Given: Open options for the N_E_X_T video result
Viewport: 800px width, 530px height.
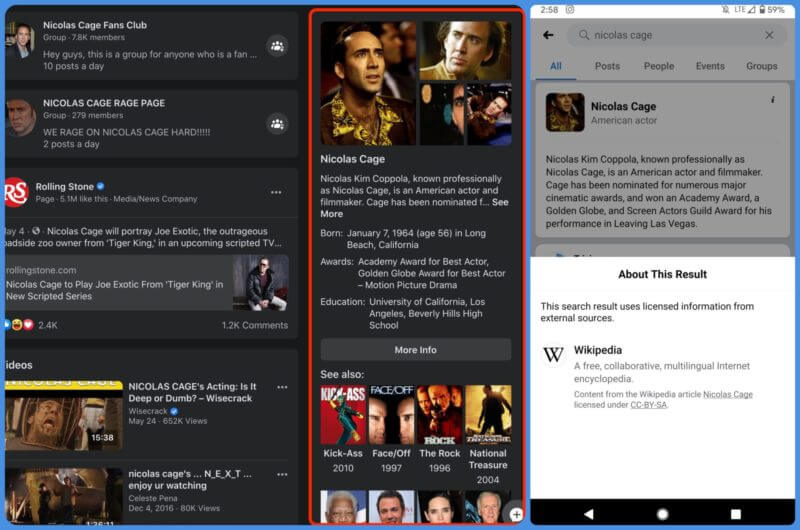Looking at the screenshot, I should [282, 474].
